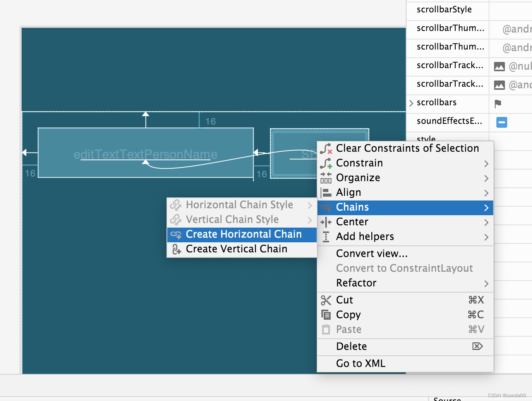Click the first scrollbarTrack image resource icon
This screenshot has width=532, height=401.
tap(499, 67)
